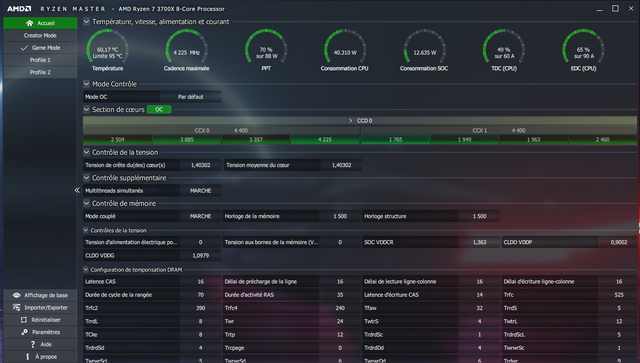Viewport: 640px width, 363px height.
Task: Click CLDO VDDG value 1,0979
Action: (200, 256)
